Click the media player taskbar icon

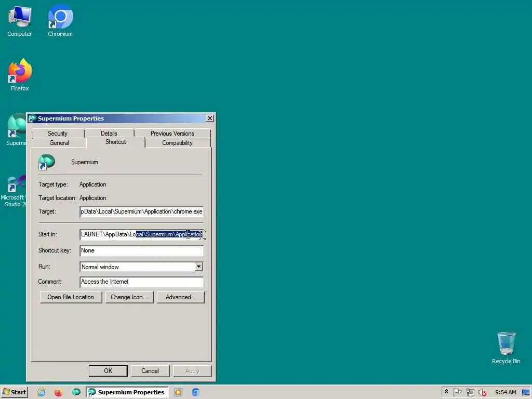tap(178, 392)
